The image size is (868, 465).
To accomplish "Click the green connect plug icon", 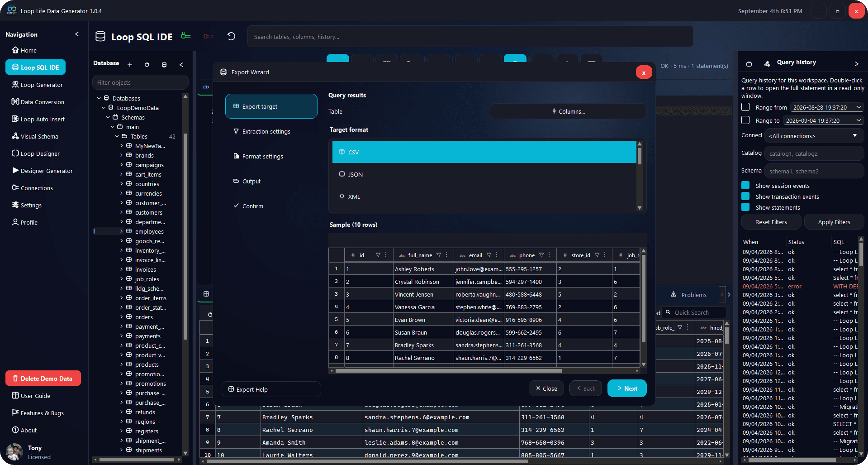I will click(186, 36).
